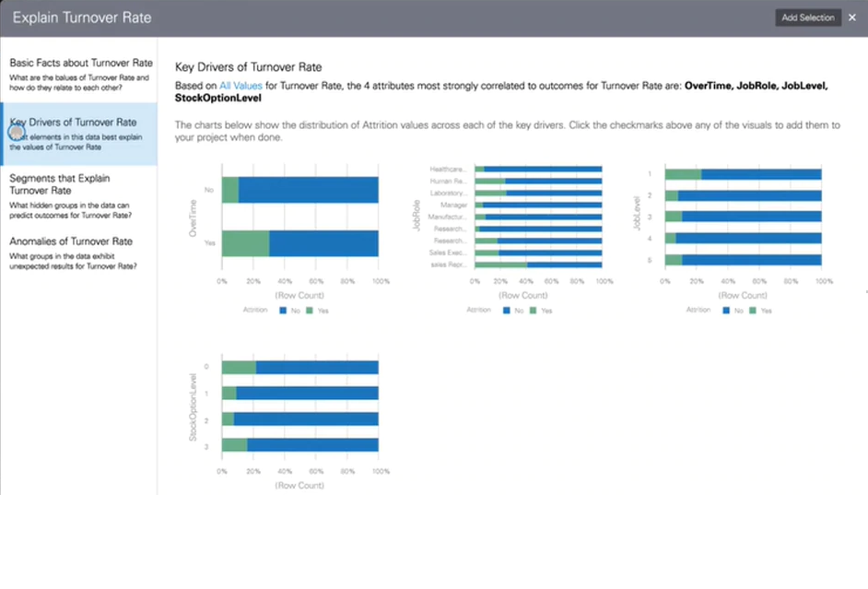Open the All Values link
This screenshot has height=589, width=868.
tap(240, 86)
